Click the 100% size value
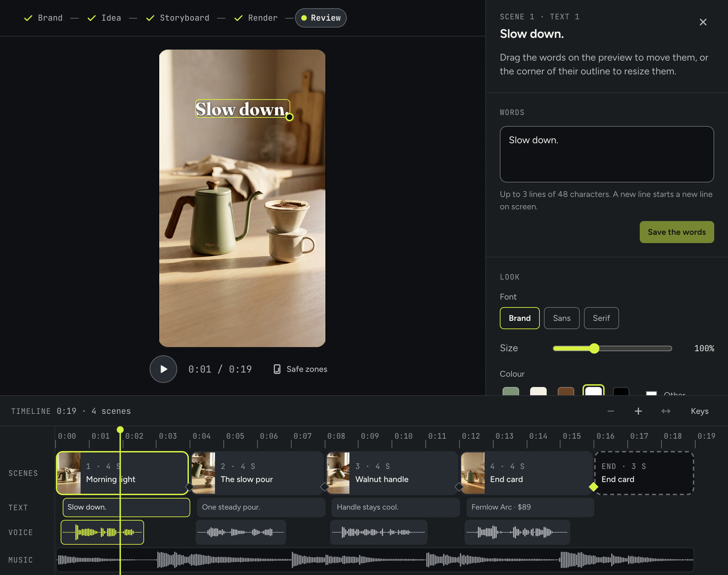 704,348
